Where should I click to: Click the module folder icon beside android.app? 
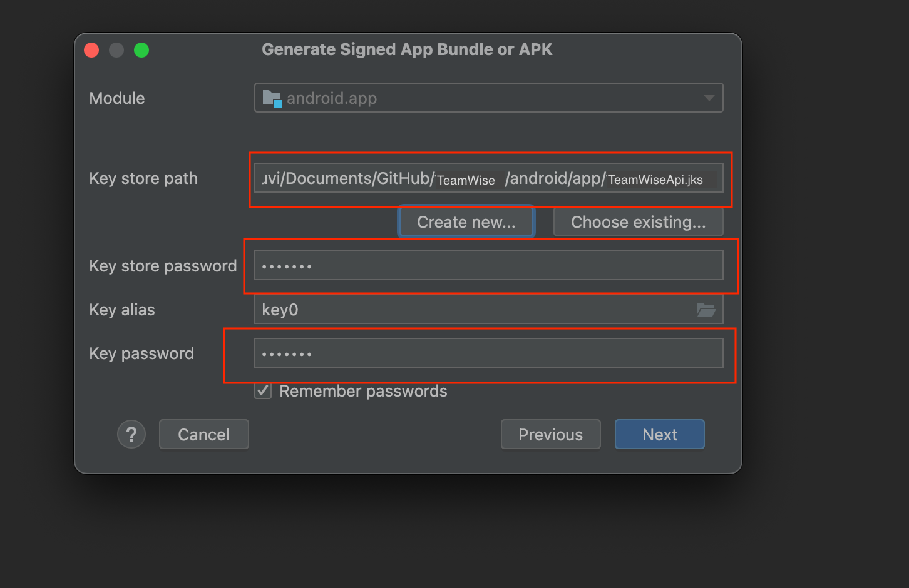tap(272, 98)
